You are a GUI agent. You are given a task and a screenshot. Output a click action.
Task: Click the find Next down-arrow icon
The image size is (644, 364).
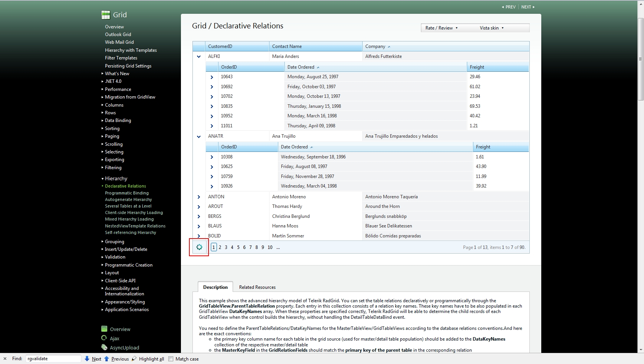(x=87, y=359)
